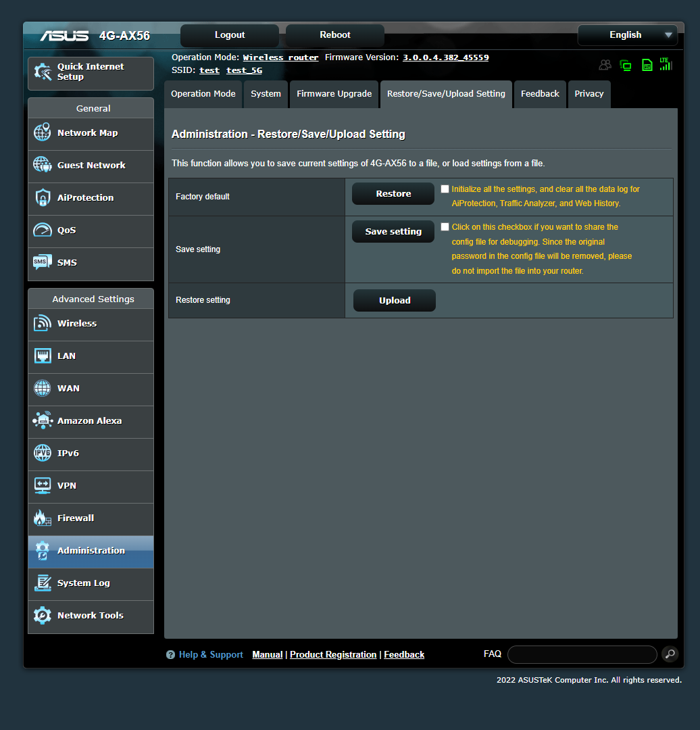
Task: Open the Privacy tab
Action: pyautogui.click(x=589, y=94)
